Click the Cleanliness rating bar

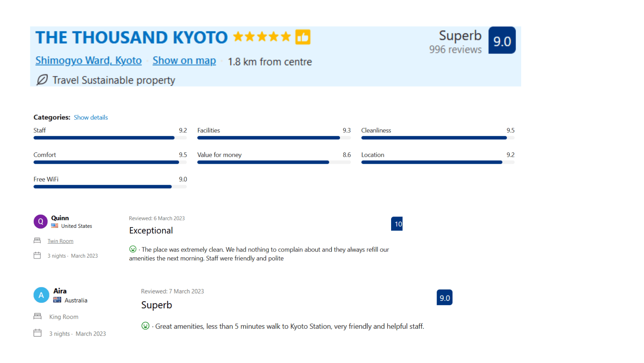(438, 138)
